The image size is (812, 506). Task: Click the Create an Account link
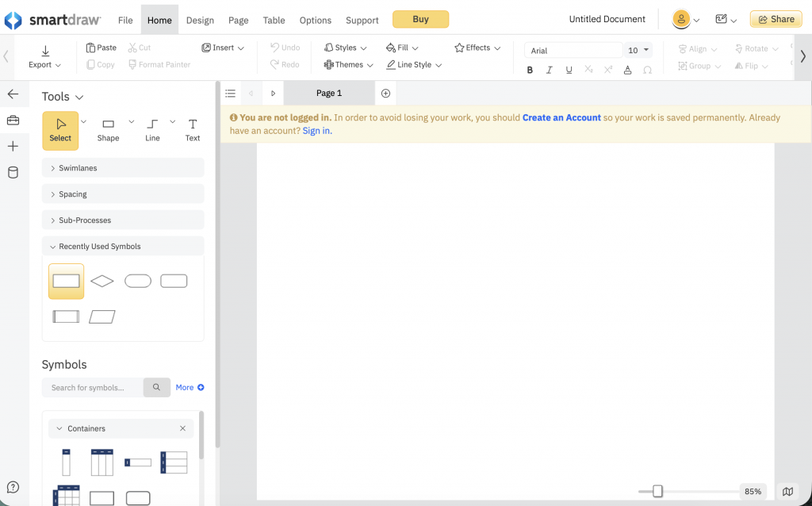click(561, 117)
